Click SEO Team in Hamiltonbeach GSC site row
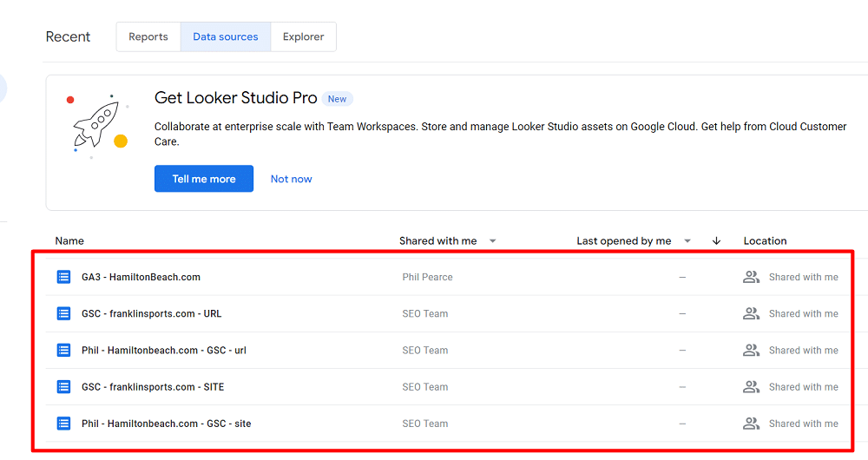This screenshot has height=460, width=868. pyautogui.click(x=425, y=424)
